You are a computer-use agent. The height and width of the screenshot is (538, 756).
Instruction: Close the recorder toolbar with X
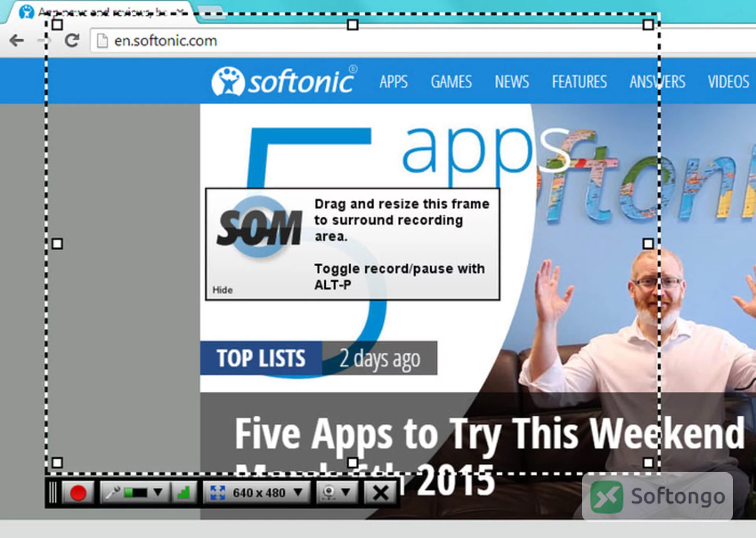tap(380, 493)
